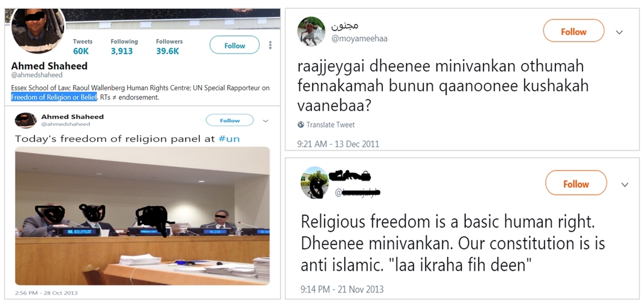
Task: Follow the redacted account on the religious freedom tweet
Action: coord(576,183)
